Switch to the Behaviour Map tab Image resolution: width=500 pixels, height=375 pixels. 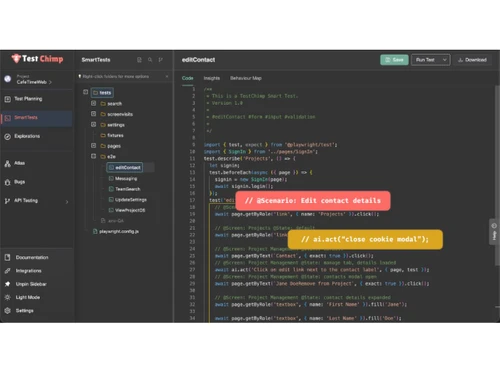246,78
